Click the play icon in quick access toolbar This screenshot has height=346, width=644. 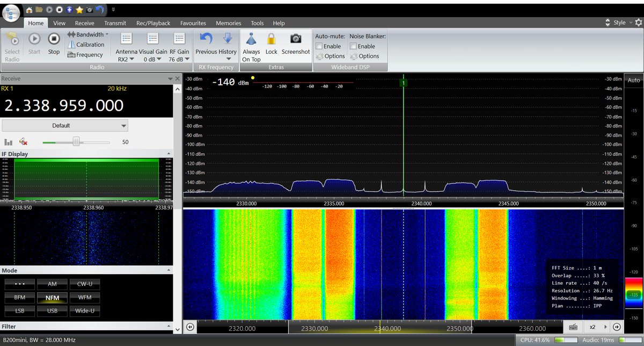[49, 10]
